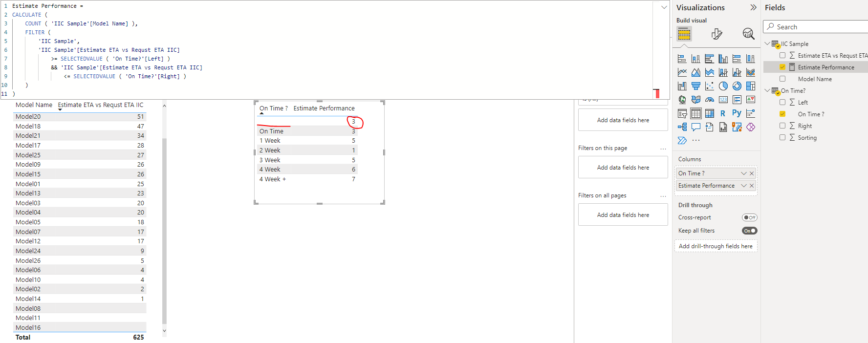Toggle Cross-report drill through switch

tap(749, 217)
